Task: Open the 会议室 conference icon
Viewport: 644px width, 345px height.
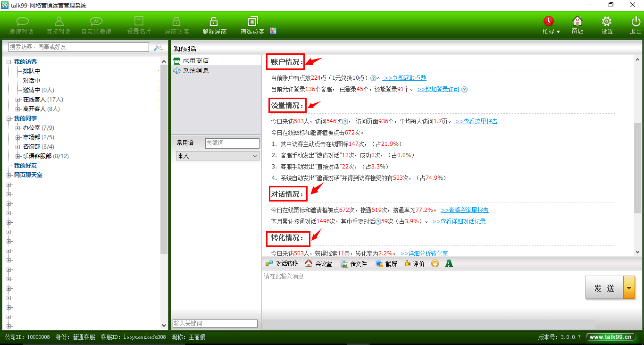Action: (x=309, y=264)
